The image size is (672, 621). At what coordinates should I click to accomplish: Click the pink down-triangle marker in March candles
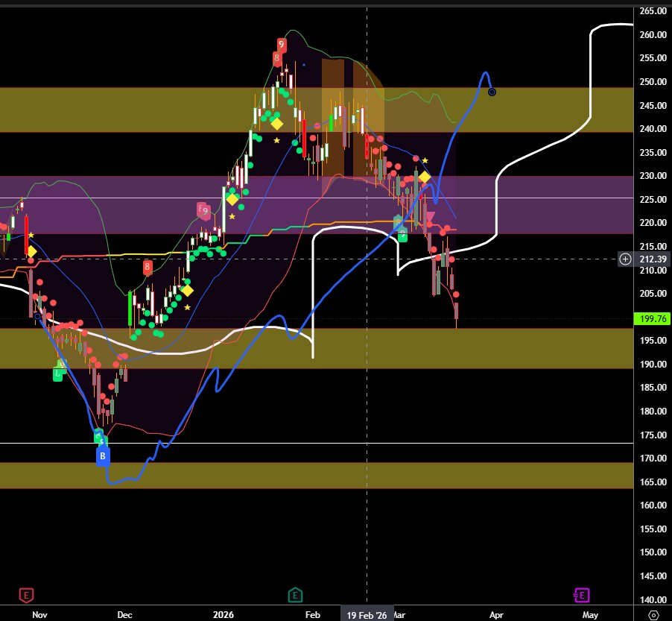coord(431,215)
